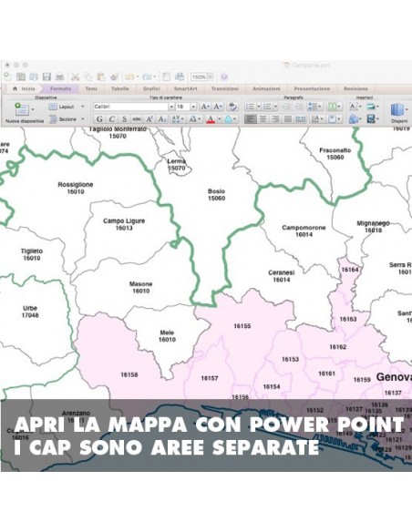Click the Calibri font name field
Image resolution: width=412 pixels, height=532 pixels.
pos(131,107)
